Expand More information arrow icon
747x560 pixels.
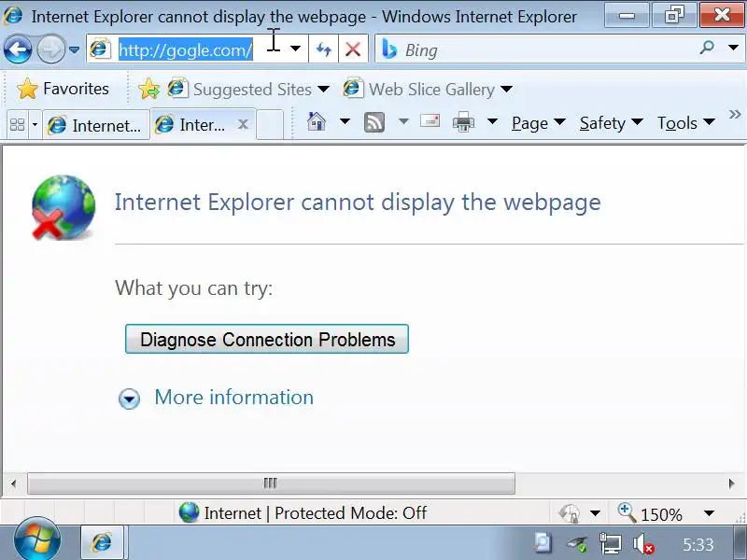[129, 399]
